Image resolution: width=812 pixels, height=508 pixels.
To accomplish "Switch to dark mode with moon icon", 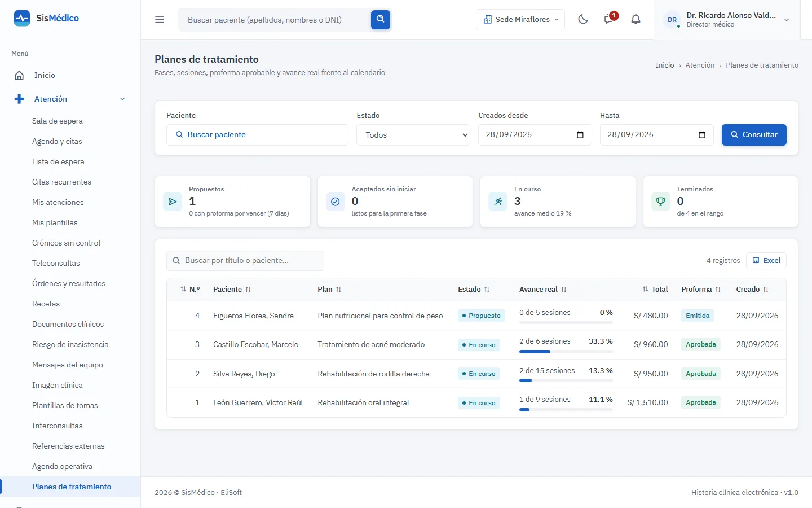I will 583,19.
